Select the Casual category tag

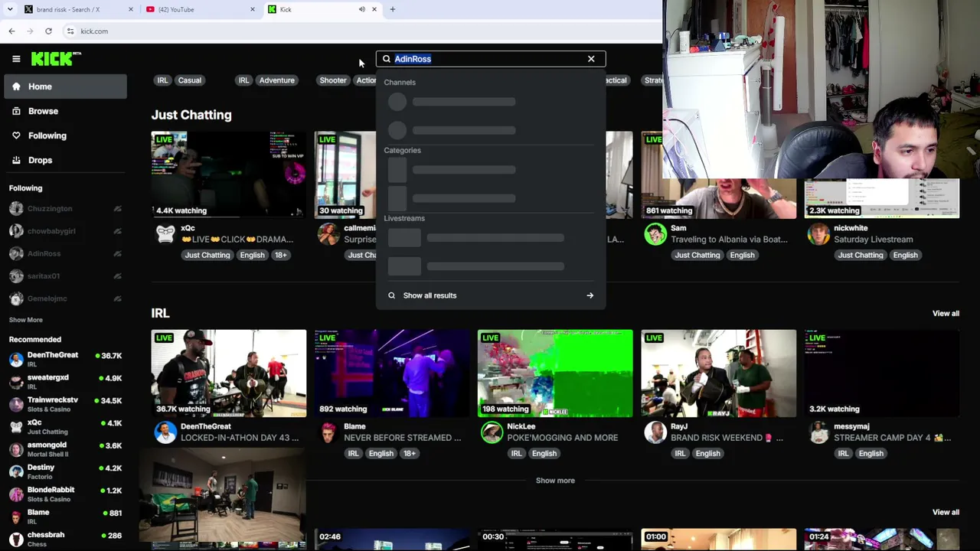point(190,80)
